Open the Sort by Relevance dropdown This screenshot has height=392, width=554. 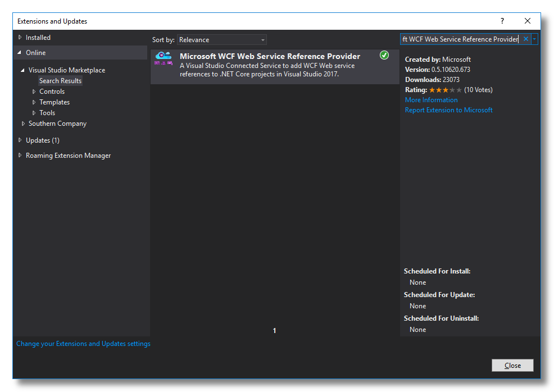(222, 39)
